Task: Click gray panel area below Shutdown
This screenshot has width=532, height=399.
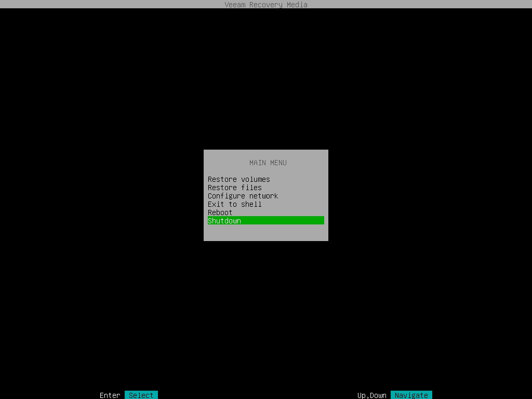Action: pyautogui.click(x=266, y=233)
